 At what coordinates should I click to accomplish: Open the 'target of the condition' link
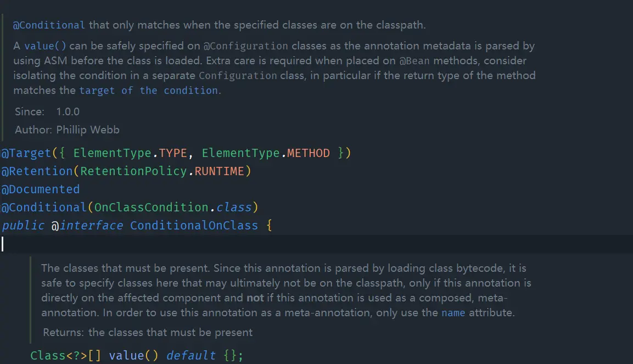pos(149,91)
